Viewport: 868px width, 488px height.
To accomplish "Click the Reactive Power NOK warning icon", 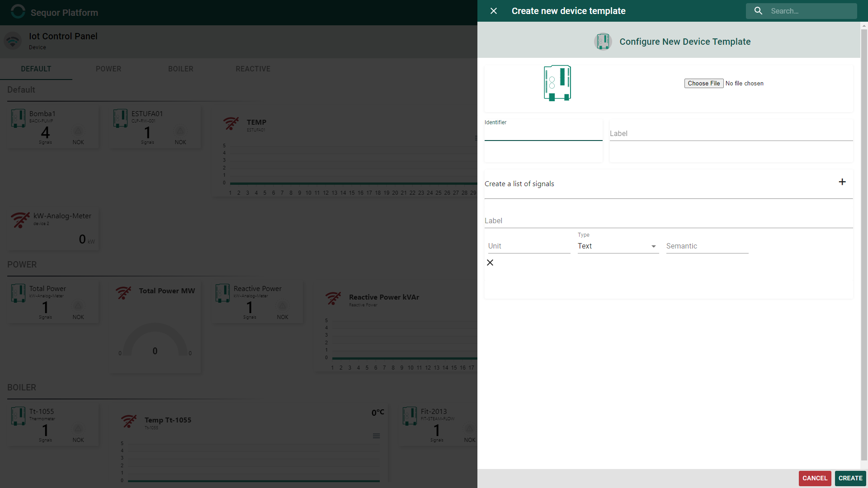I will click(x=283, y=306).
